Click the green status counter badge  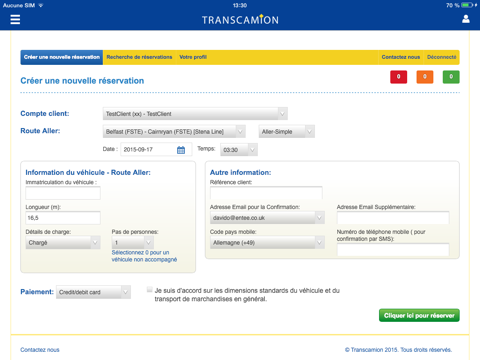click(451, 77)
